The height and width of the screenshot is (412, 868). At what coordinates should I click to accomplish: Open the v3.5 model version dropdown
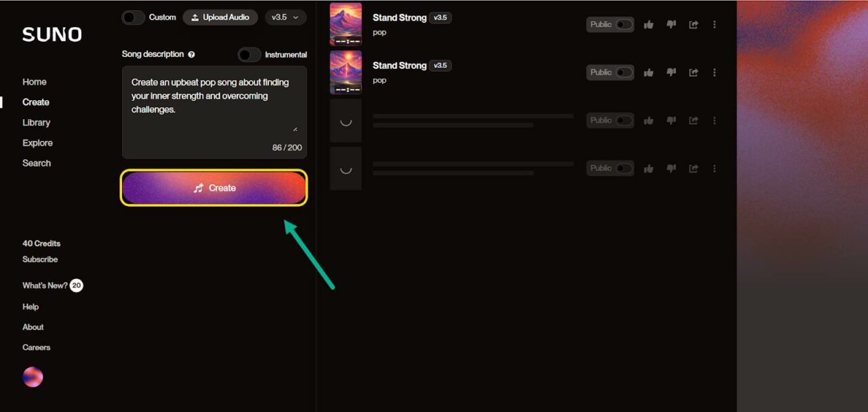[285, 17]
